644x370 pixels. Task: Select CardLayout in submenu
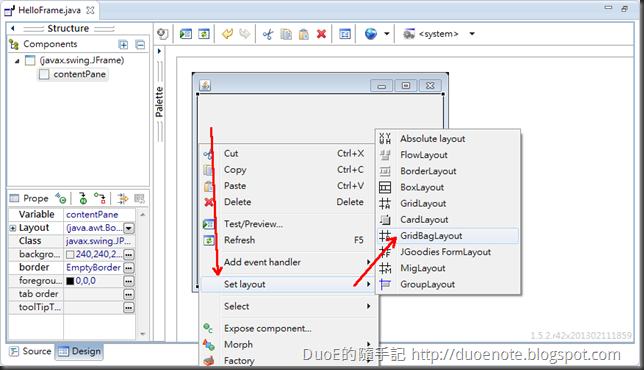pyautogui.click(x=448, y=220)
